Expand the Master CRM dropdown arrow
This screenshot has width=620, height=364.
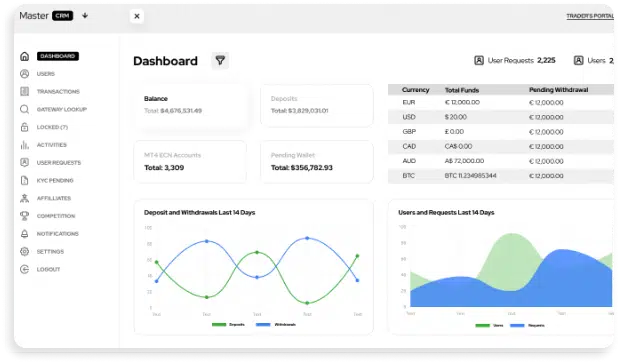(85, 16)
